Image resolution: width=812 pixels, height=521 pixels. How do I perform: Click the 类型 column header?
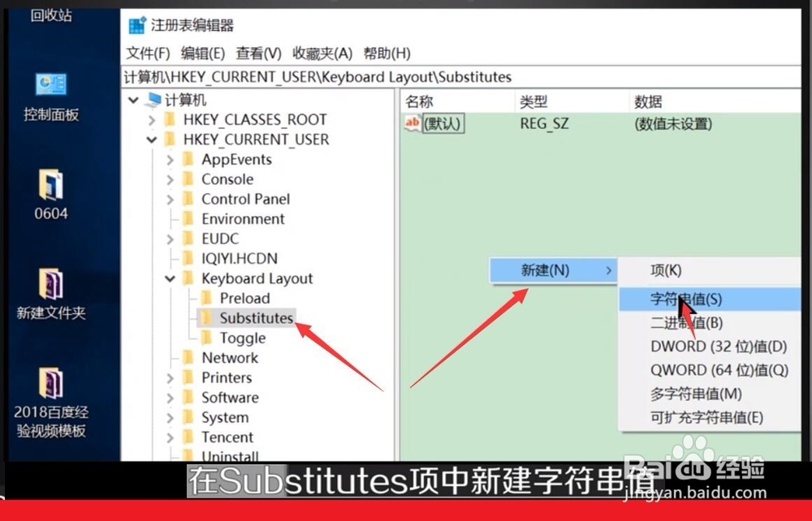click(572, 101)
